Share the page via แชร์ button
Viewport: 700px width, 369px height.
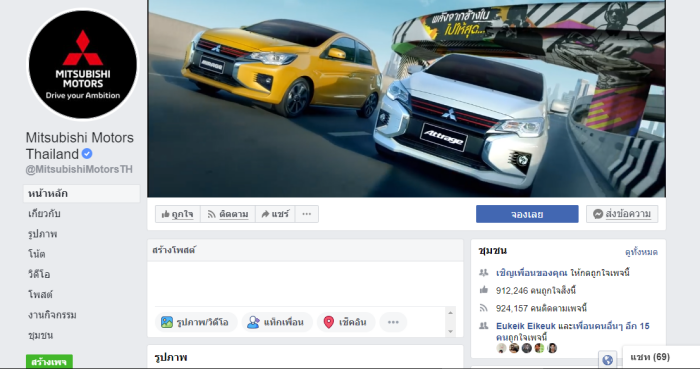(275, 214)
